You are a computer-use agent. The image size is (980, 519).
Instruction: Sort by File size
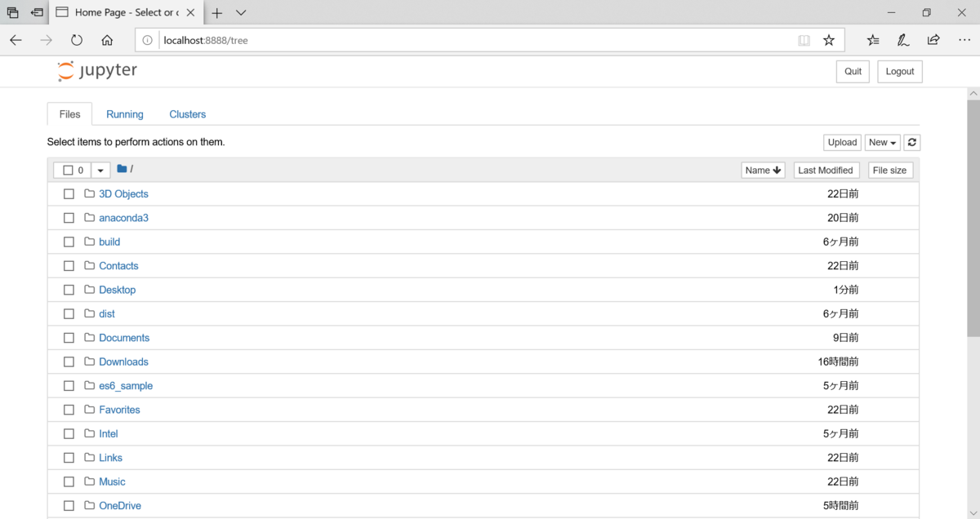click(889, 170)
